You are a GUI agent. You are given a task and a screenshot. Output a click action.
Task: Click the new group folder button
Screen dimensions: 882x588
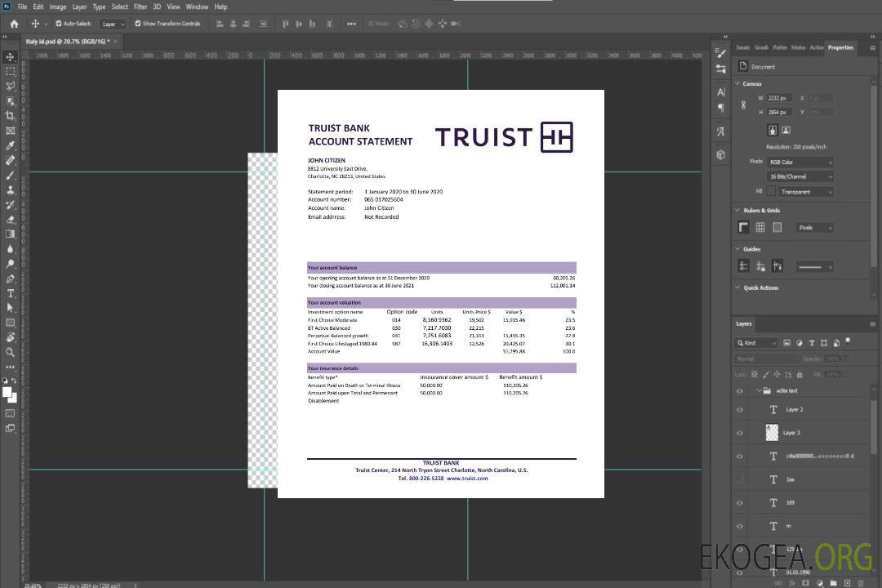tap(833, 583)
